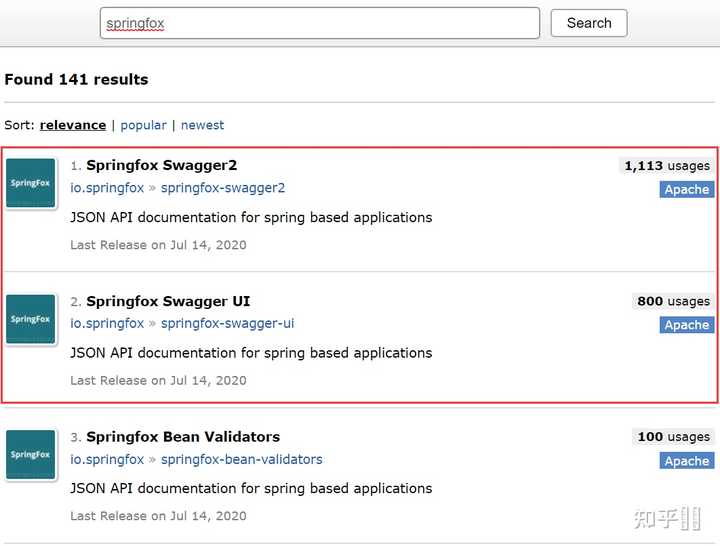Open the springfox-swagger-ui artifact link

[x=227, y=323]
